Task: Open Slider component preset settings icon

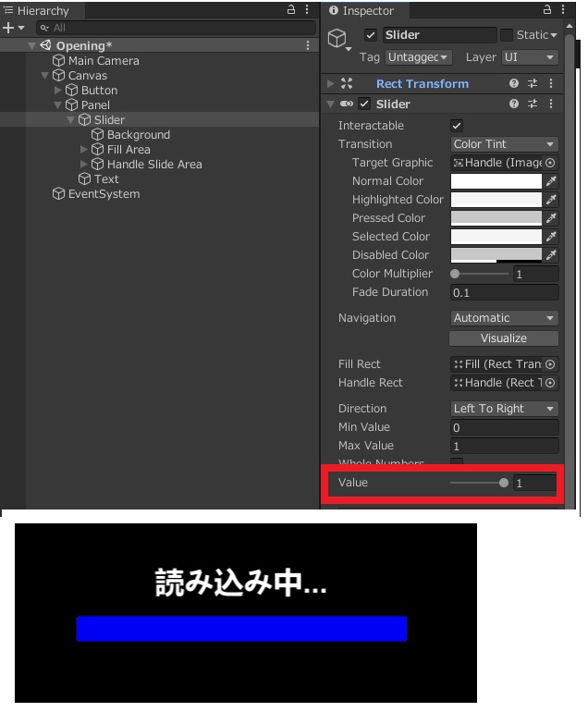Action: [x=533, y=104]
